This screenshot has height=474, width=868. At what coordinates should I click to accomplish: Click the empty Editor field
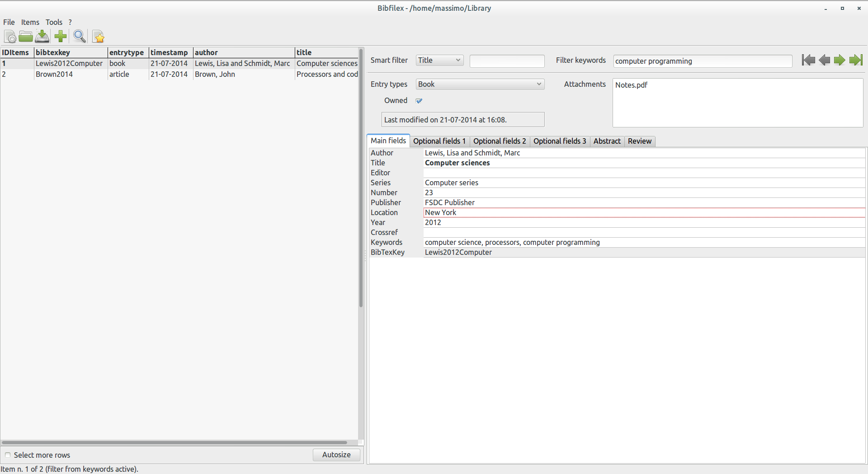point(644,173)
